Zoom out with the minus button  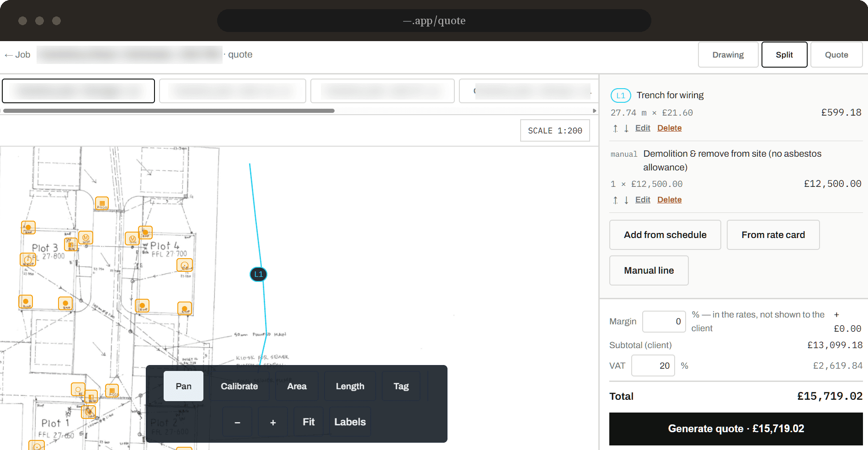(x=237, y=422)
